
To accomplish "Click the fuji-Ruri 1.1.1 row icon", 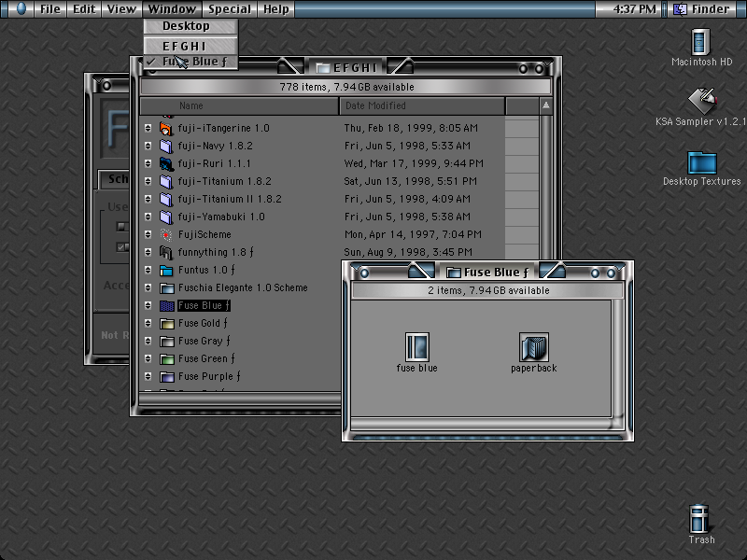I will (166, 163).
